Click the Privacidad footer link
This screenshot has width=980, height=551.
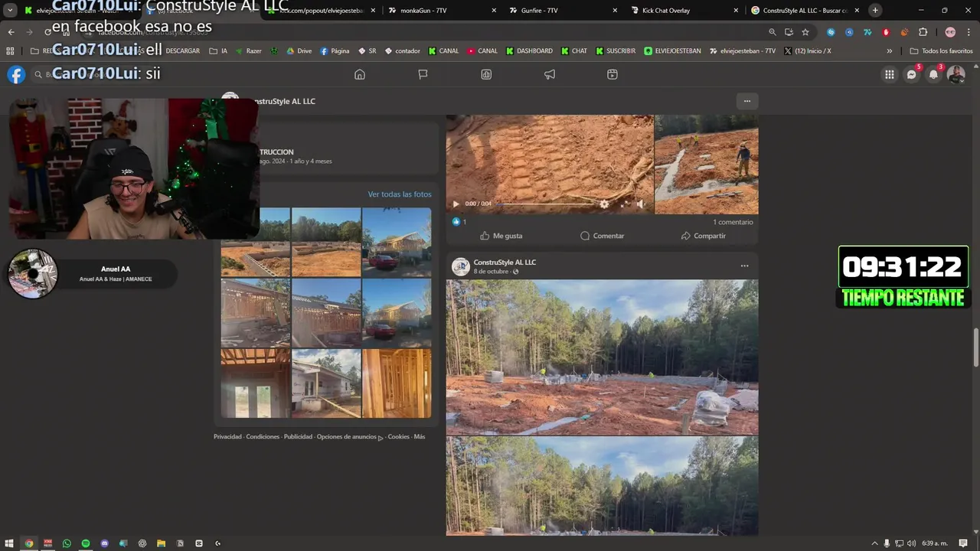tap(227, 437)
